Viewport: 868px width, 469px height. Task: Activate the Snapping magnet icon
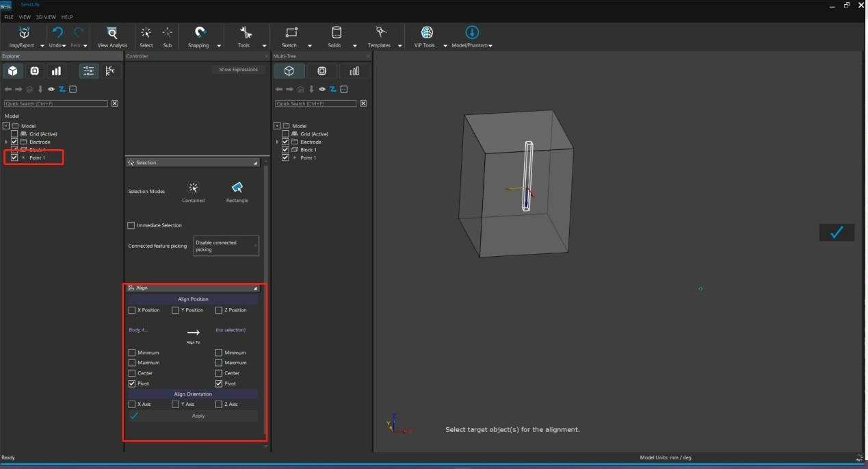(x=200, y=33)
